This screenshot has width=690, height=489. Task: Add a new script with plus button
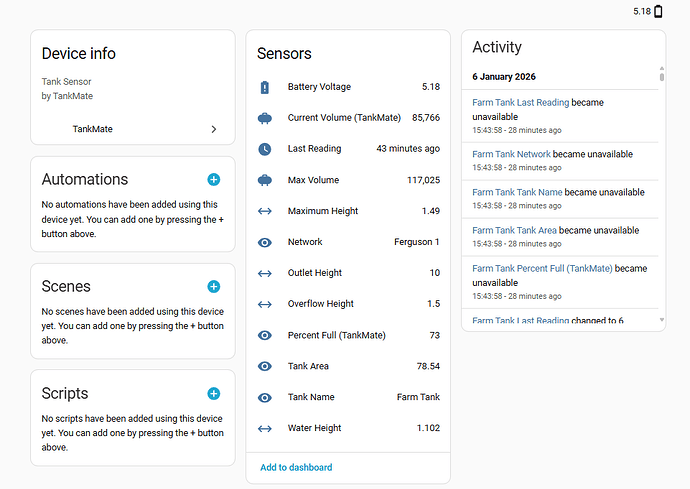pyautogui.click(x=214, y=394)
